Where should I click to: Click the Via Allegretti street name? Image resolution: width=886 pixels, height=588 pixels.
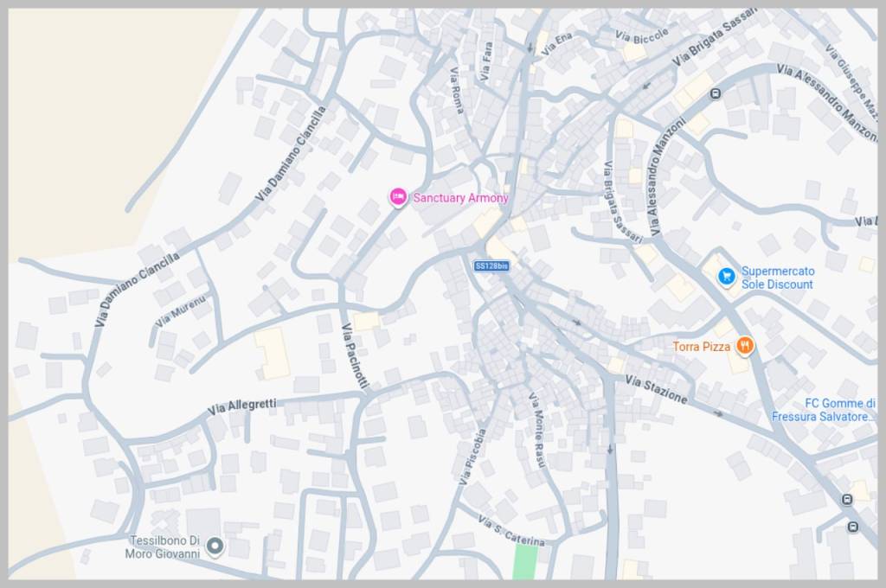(242, 406)
